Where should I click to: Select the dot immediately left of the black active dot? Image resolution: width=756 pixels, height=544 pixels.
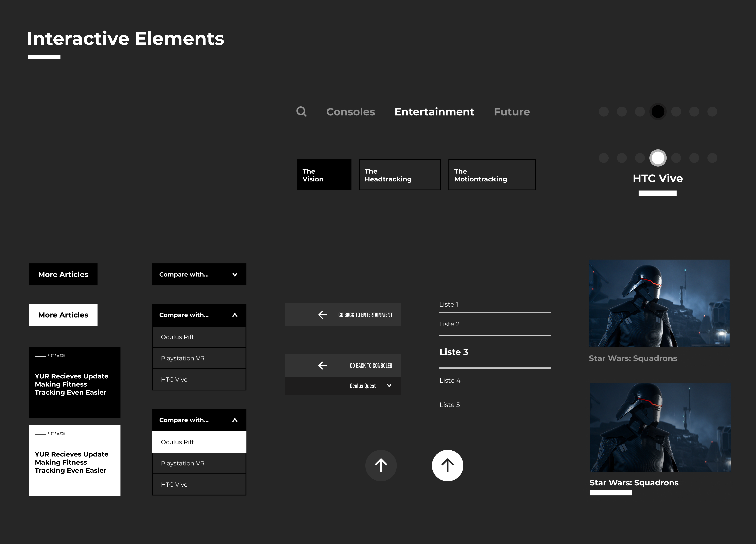pyautogui.click(x=640, y=112)
